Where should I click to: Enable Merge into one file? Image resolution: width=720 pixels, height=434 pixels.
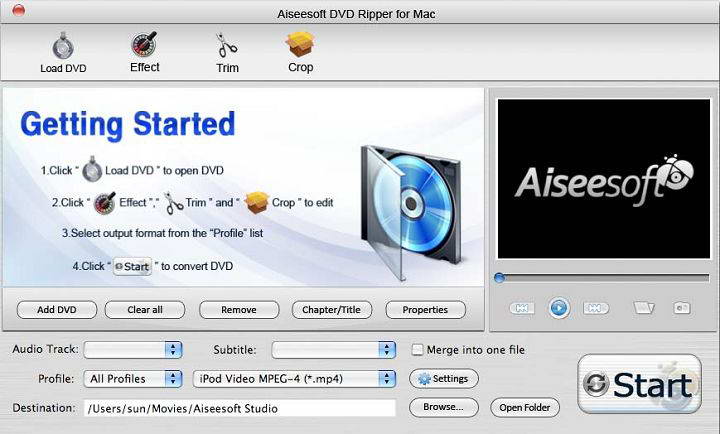pyautogui.click(x=417, y=349)
